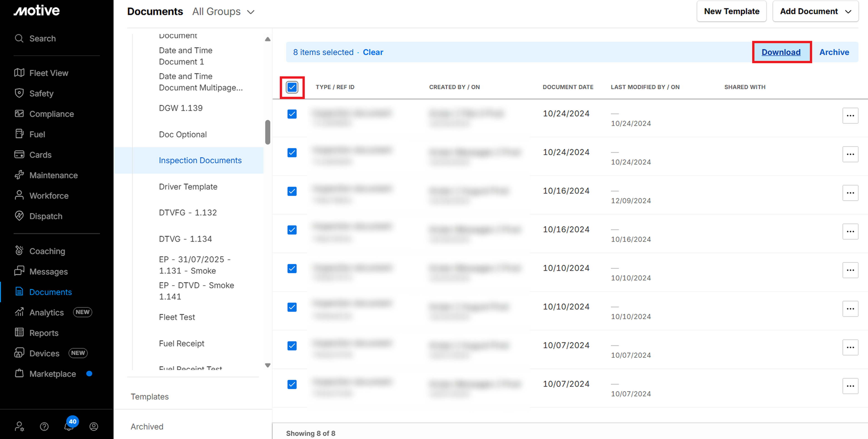
Task: Open the user profile icon at bottom
Action: coord(94,427)
